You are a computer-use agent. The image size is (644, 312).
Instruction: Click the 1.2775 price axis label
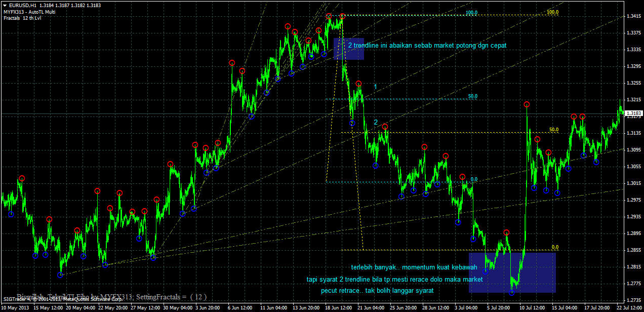click(x=634, y=284)
